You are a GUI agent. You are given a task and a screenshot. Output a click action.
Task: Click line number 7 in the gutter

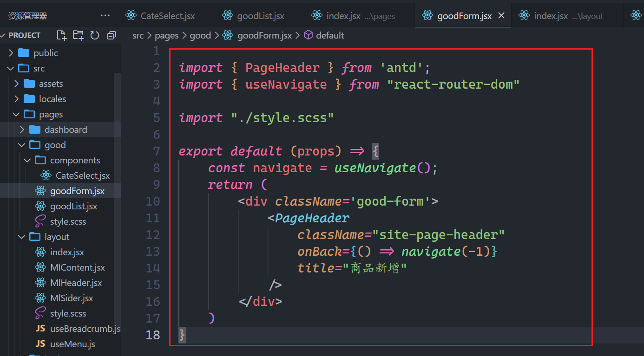[x=156, y=151]
